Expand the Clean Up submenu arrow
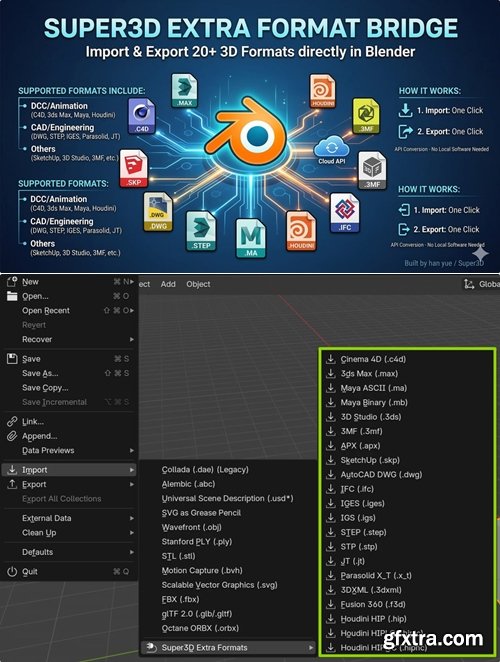 click(132, 532)
